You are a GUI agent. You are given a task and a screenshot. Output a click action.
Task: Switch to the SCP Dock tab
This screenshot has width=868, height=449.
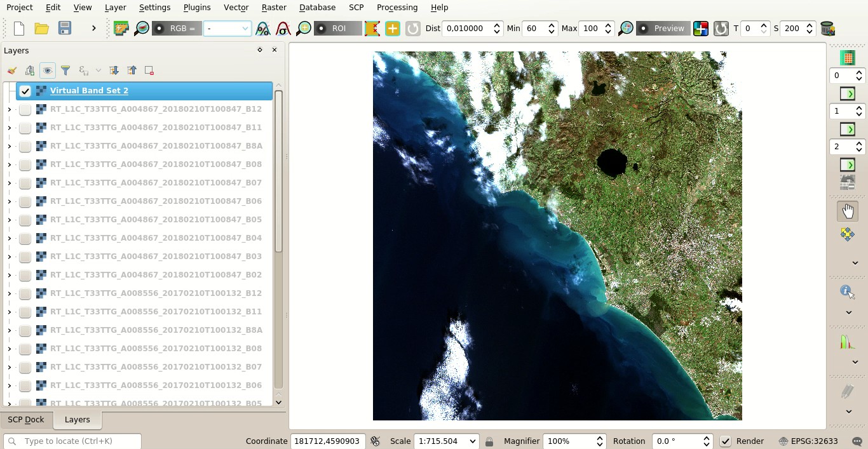(26, 419)
